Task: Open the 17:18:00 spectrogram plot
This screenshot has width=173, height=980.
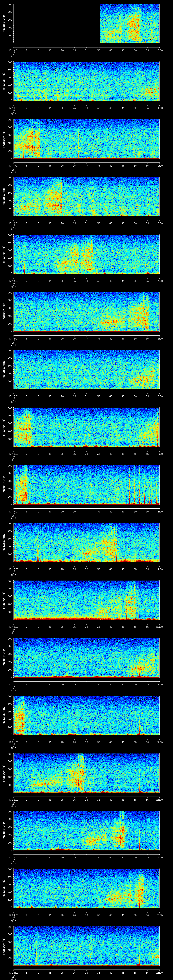Action: point(87,543)
